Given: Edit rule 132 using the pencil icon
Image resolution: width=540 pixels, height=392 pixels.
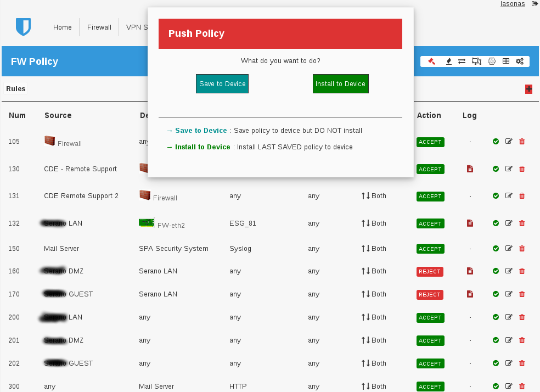Looking at the screenshot, I should click(509, 223).
